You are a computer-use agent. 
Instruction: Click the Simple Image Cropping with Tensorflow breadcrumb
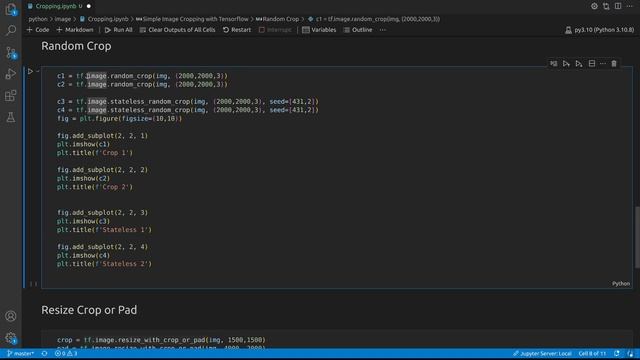tap(192, 19)
